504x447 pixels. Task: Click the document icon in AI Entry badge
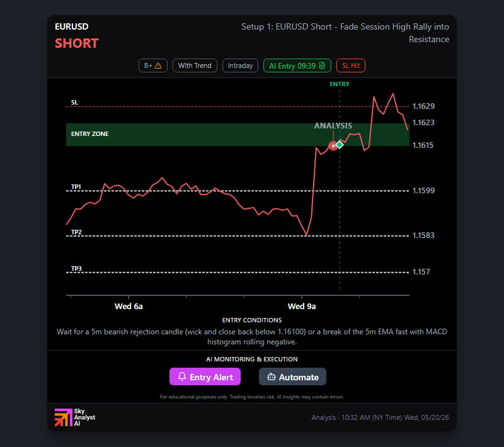click(x=322, y=65)
